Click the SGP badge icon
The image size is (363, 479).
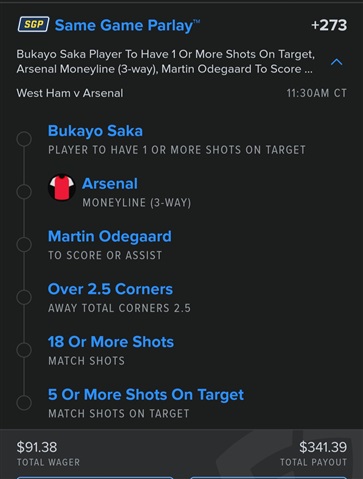coord(33,24)
